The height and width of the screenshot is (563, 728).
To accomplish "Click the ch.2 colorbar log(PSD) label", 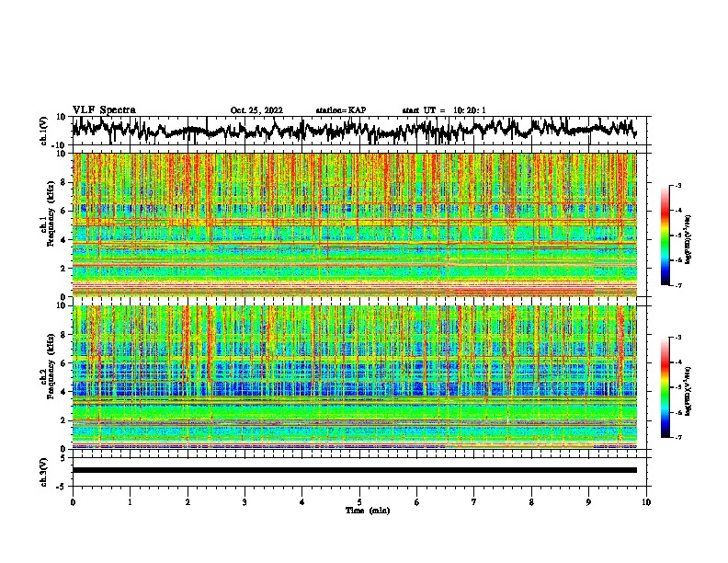I will [688, 390].
